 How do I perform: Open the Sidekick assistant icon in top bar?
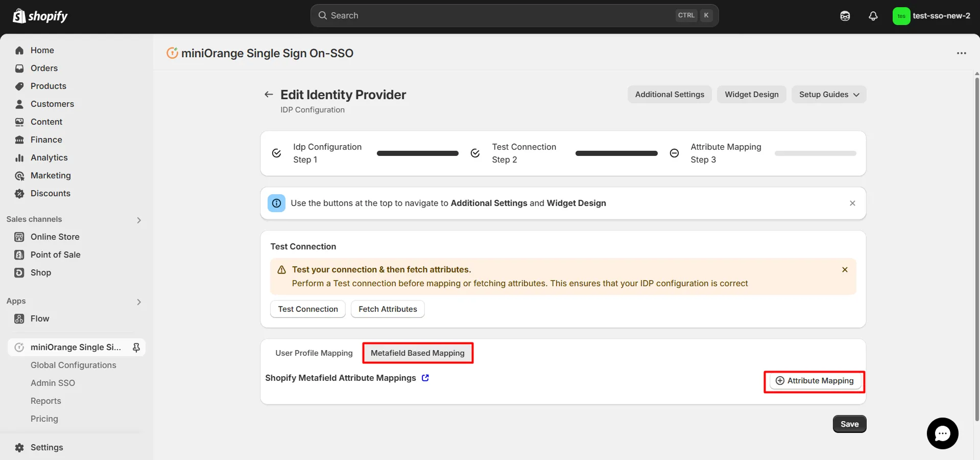click(x=845, y=16)
